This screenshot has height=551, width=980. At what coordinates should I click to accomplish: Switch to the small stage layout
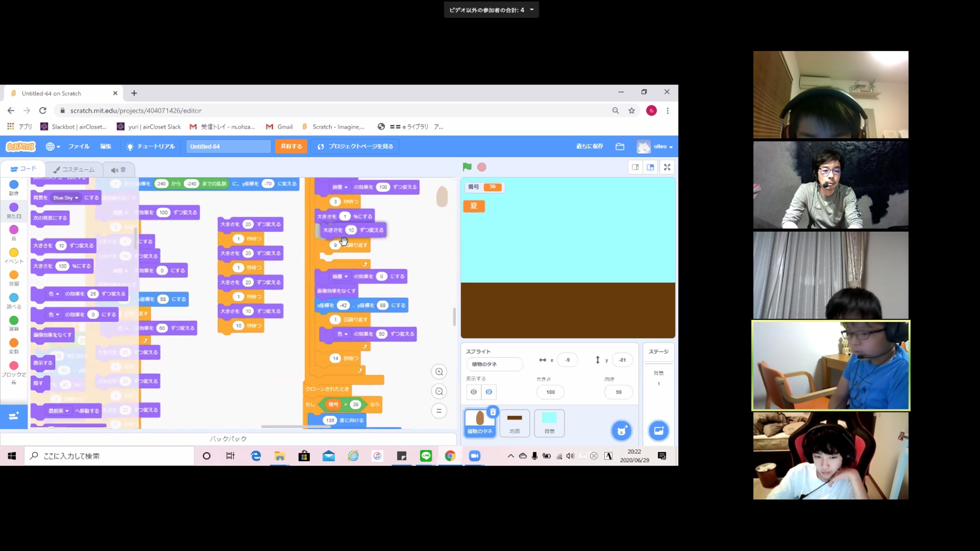point(635,167)
